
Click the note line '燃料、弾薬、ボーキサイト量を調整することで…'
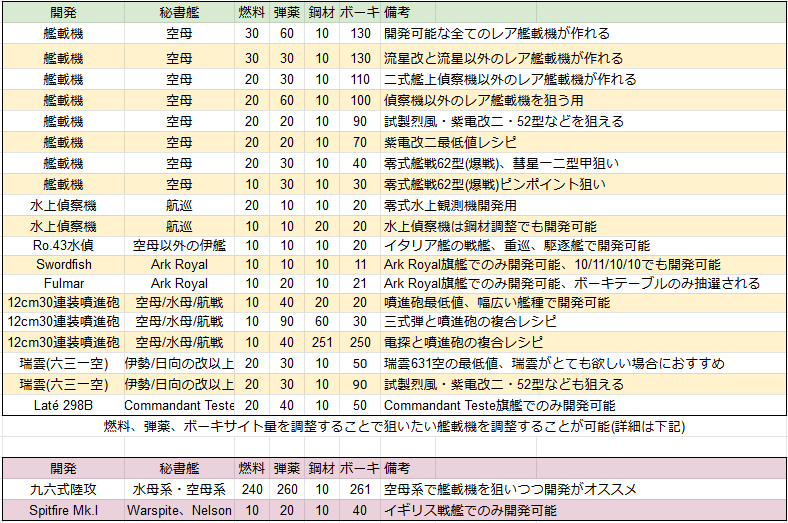tap(394, 427)
